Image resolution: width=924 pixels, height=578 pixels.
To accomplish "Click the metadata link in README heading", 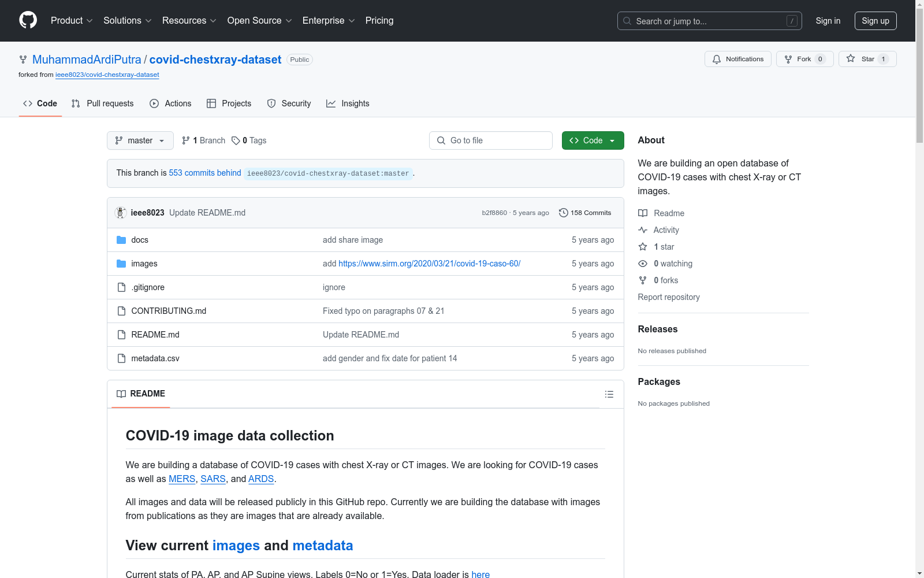I will (x=323, y=546).
